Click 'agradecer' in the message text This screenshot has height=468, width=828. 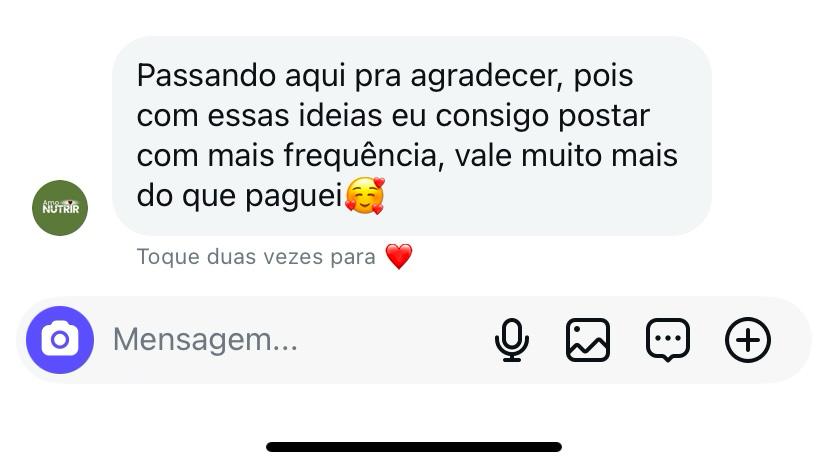pyautogui.click(x=486, y=76)
